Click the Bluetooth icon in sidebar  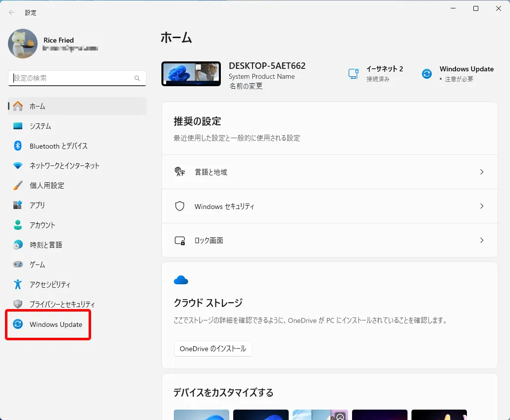click(x=18, y=146)
